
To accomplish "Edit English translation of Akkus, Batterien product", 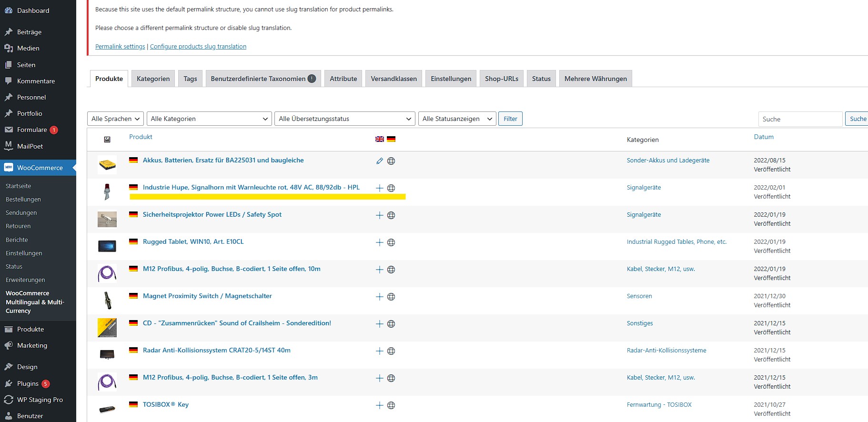I will click(380, 161).
